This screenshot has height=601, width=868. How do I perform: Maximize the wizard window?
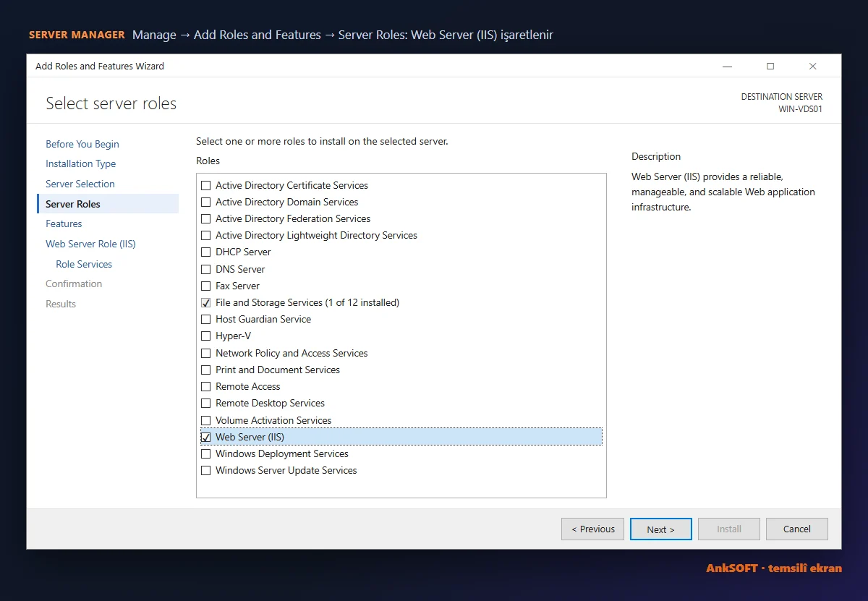click(x=770, y=67)
